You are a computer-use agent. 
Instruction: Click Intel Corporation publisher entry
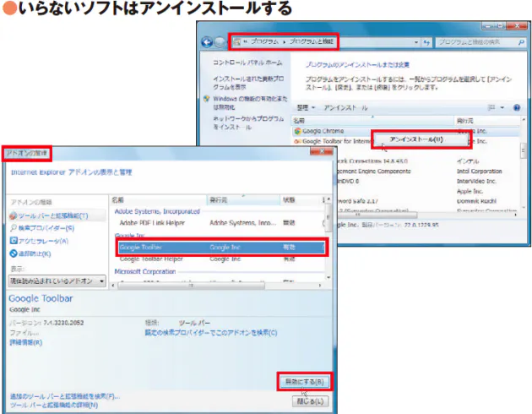click(479, 172)
